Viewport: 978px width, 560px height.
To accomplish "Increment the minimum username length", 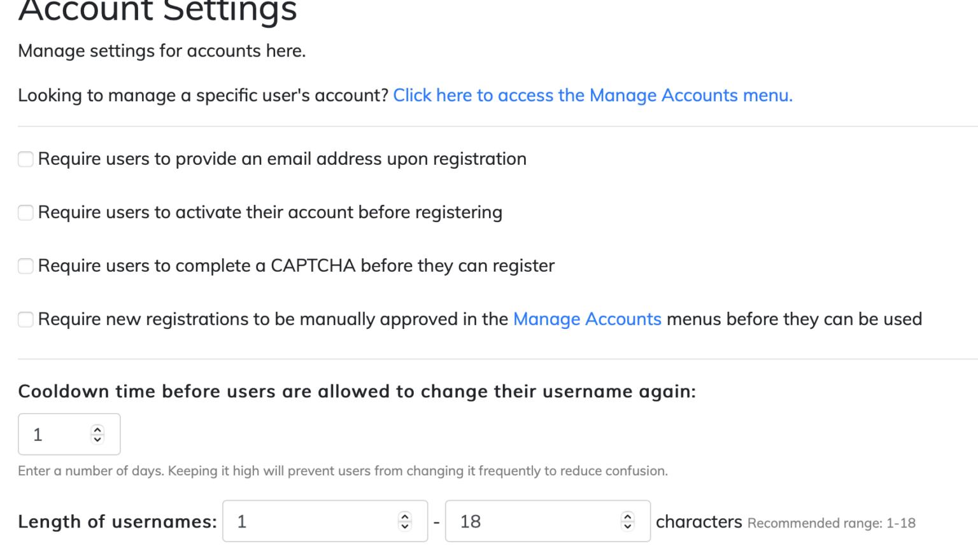I will pos(405,516).
